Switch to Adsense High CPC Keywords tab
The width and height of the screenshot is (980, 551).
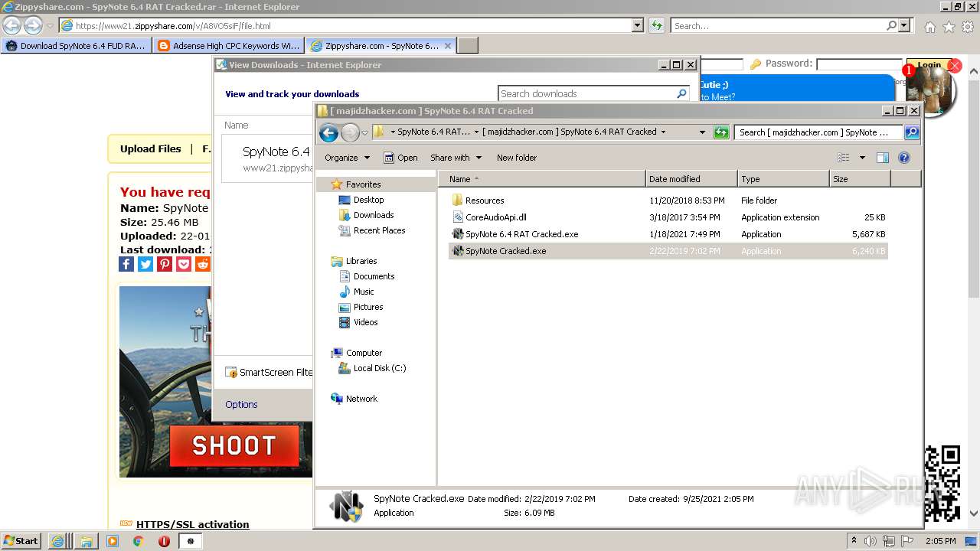tap(228, 46)
